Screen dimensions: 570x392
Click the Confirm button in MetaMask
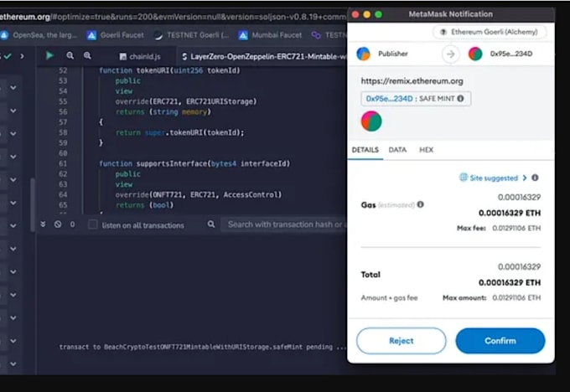500,341
